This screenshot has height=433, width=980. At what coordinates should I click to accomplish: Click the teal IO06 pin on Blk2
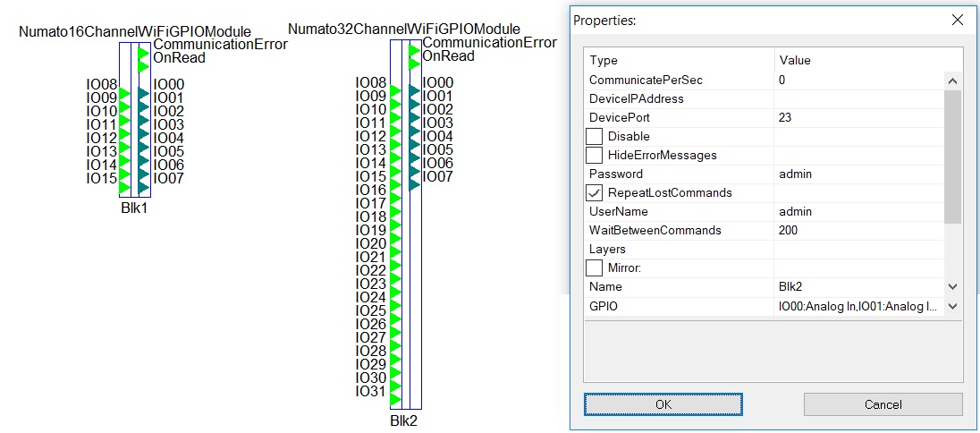pyautogui.click(x=414, y=171)
